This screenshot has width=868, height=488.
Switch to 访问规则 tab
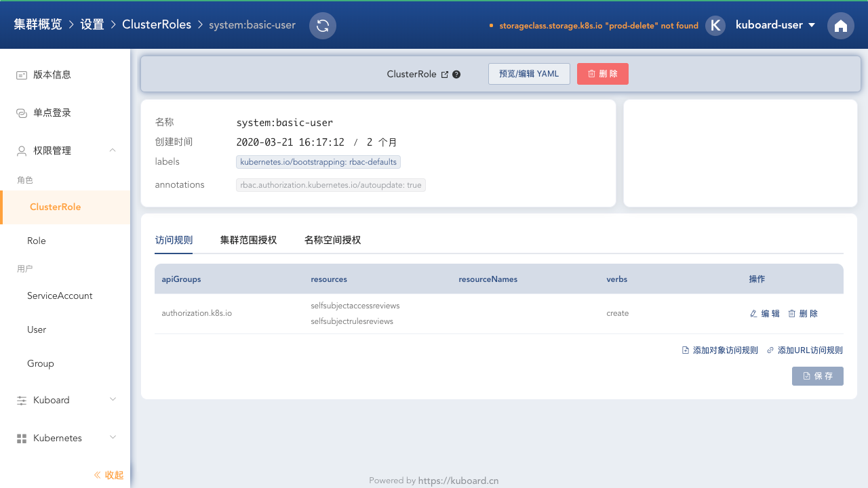point(174,240)
